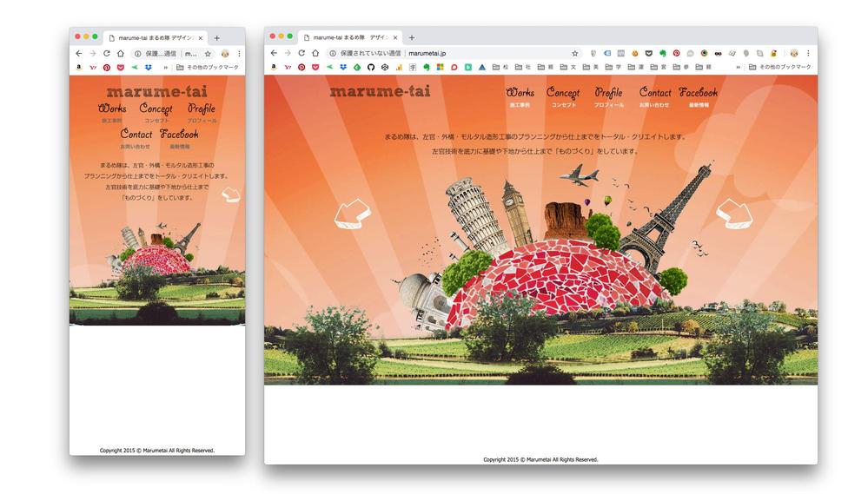868x494 pixels.
Task: Click profile avatar in the wide browser window
Action: (794, 53)
